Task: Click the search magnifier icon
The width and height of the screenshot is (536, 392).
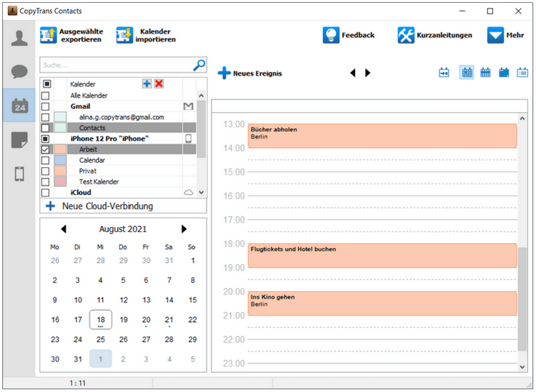Action: pyautogui.click(x=199, y=65)
